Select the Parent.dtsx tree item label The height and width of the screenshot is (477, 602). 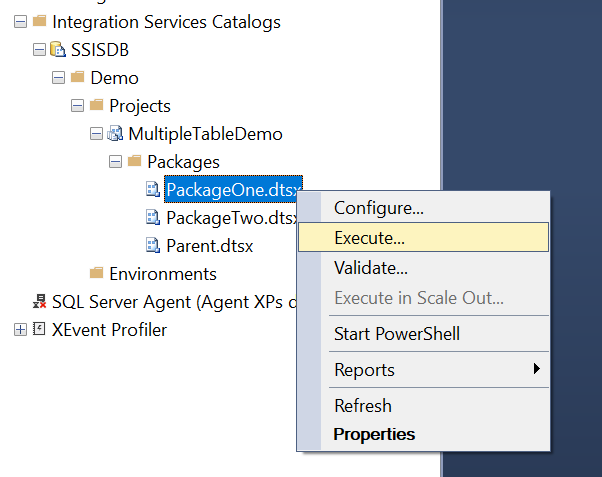point(210,246)
